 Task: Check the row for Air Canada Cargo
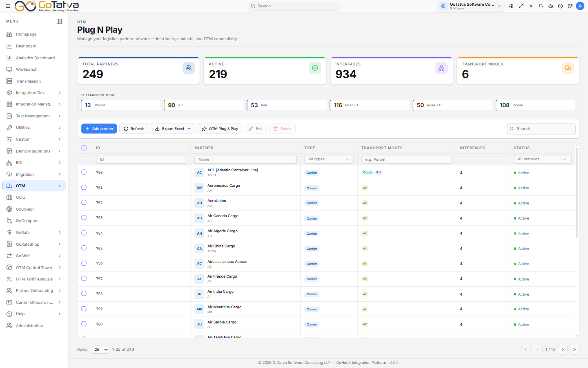(84, 218)
